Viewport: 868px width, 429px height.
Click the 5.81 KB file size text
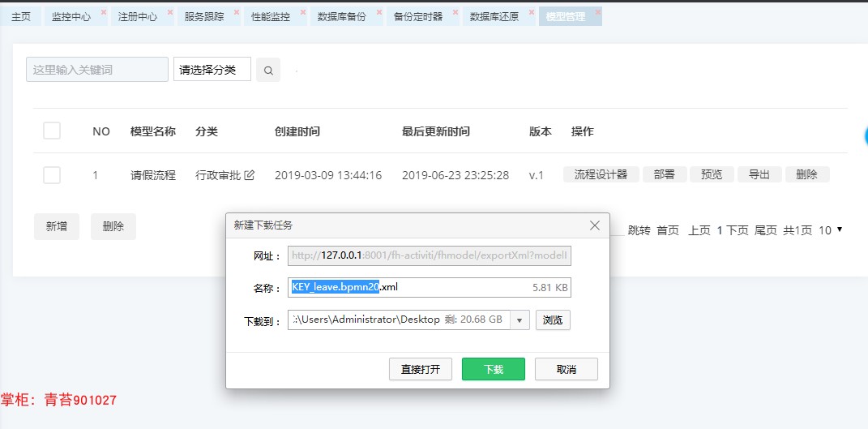point(549,288)
